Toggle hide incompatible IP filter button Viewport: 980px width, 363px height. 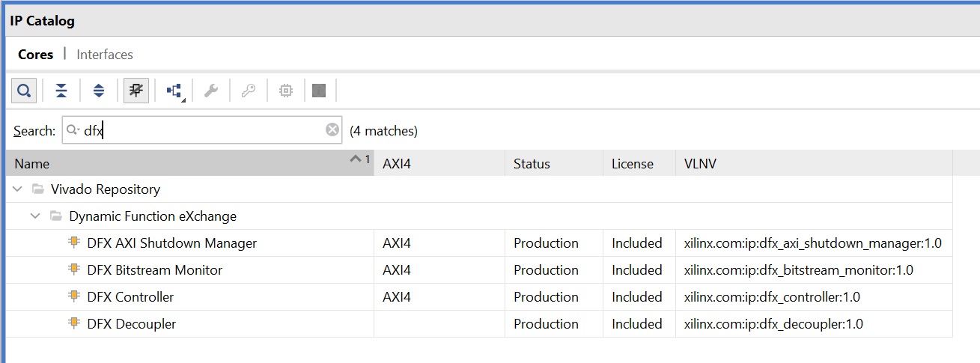(x=136, y=91)
